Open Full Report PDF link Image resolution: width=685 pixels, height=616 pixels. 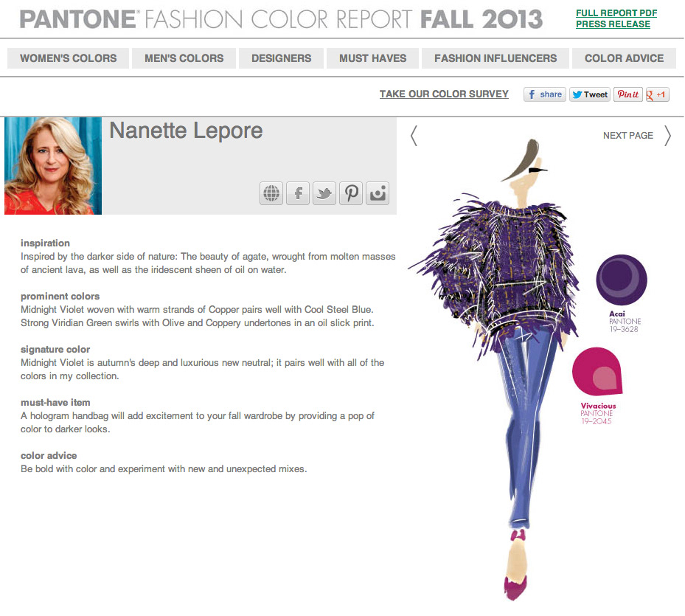pos(616,13)
